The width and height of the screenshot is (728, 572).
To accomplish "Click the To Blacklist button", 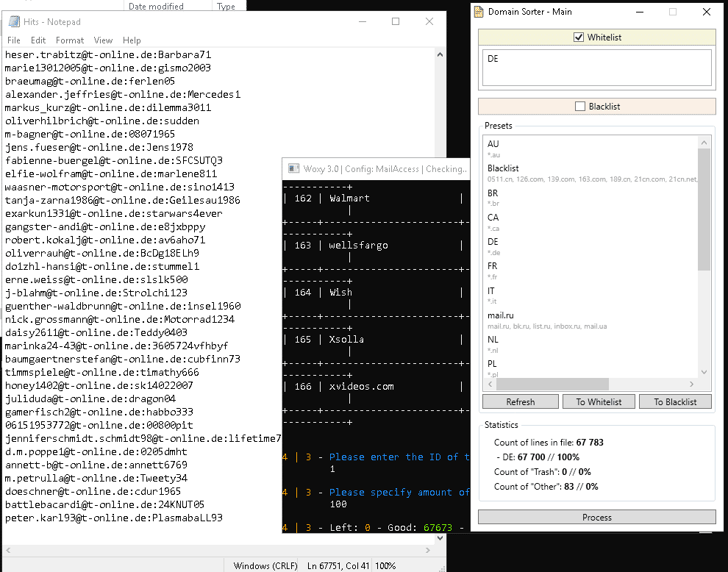I will 675,401.
